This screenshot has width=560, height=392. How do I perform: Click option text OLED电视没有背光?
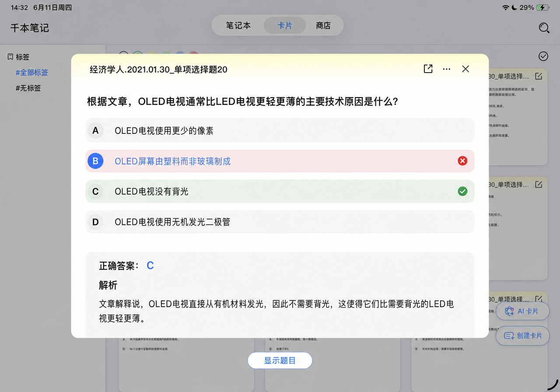click(151, 191)
